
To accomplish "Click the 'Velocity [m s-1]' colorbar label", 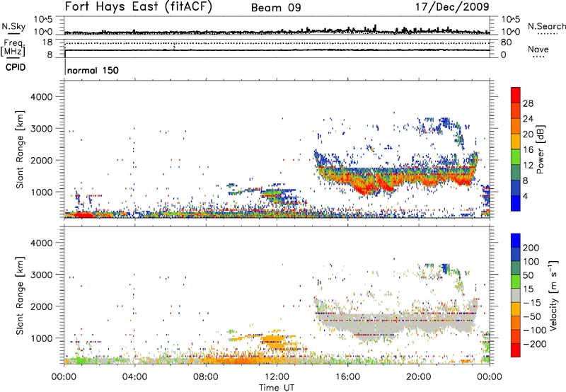I will (553, 295).
